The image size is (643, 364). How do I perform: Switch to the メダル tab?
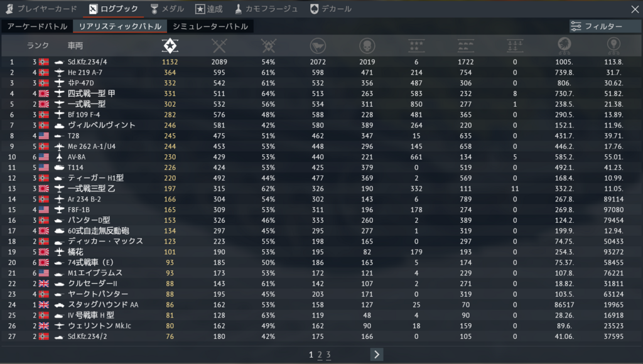[167, 9]
